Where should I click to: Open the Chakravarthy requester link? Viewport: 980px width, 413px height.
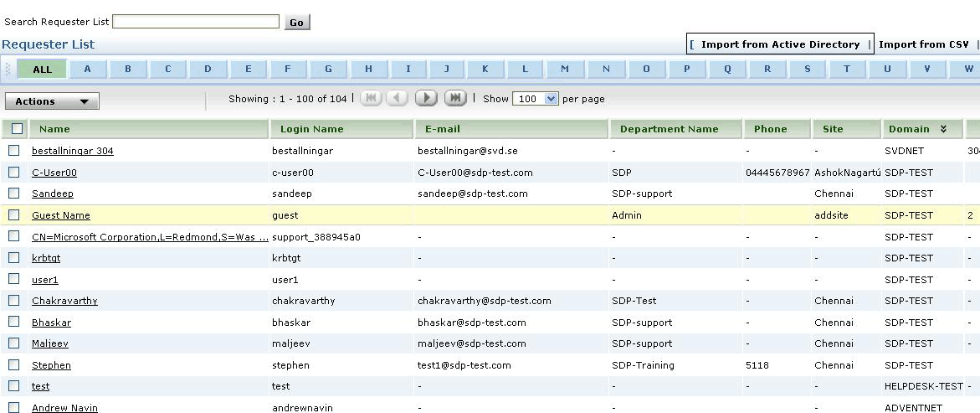64,301
